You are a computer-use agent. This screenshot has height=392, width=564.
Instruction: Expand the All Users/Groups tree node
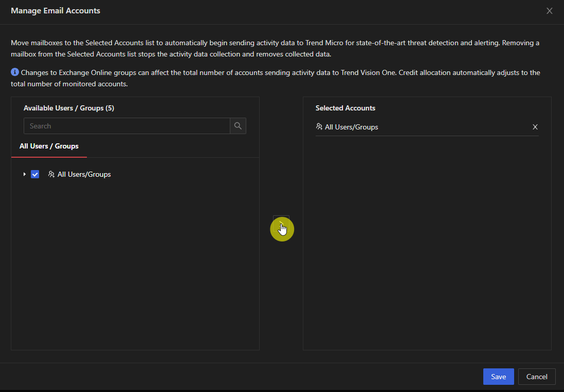(24, 174)
